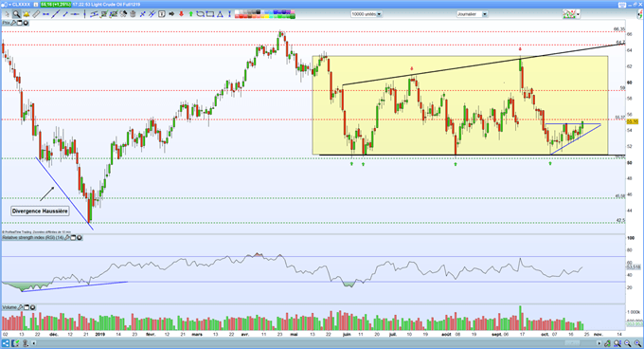Open the RSI indicator wrench settings
The image size is (644, 349).
pyautogui.click(x=68, y=238)
